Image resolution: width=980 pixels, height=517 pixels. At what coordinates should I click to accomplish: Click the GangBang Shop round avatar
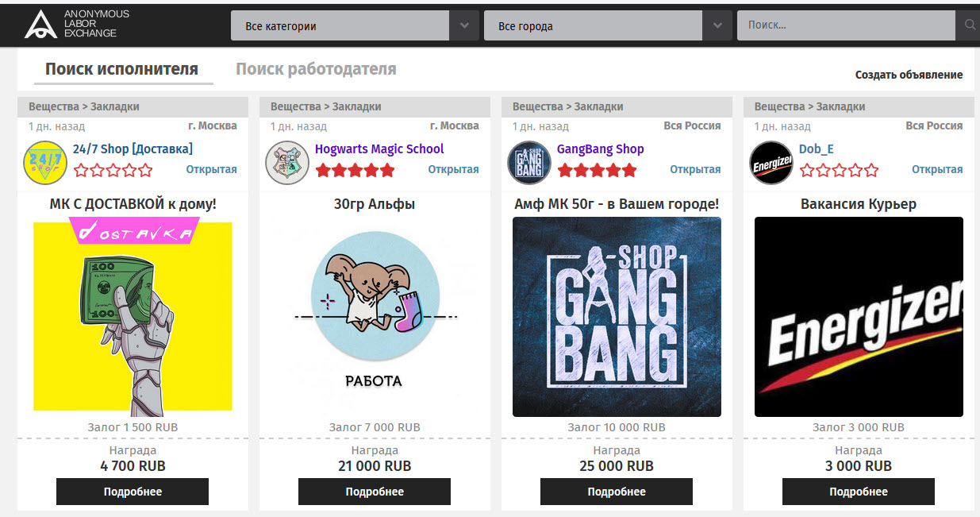click(529, 163)
